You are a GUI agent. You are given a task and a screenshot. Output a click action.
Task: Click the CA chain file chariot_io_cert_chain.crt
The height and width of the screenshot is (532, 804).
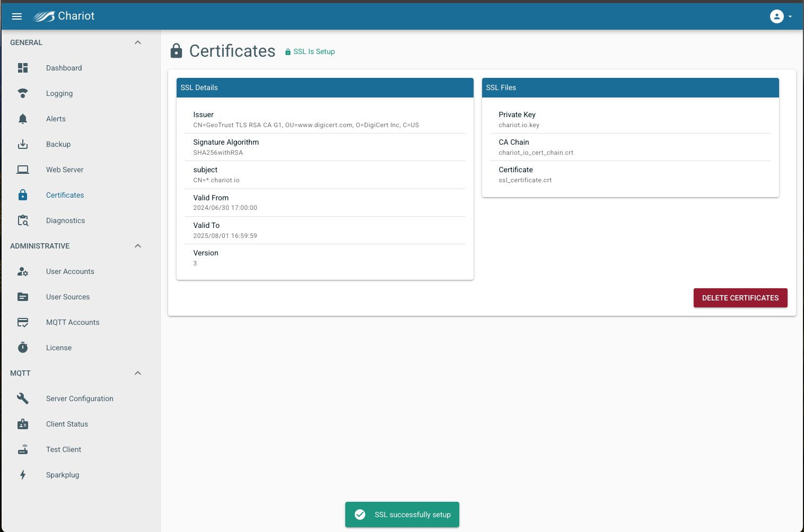536,153
